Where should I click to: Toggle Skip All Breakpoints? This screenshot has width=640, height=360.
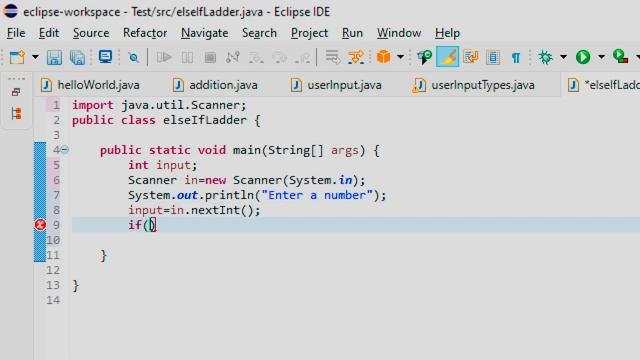click(x=133, y=58)
